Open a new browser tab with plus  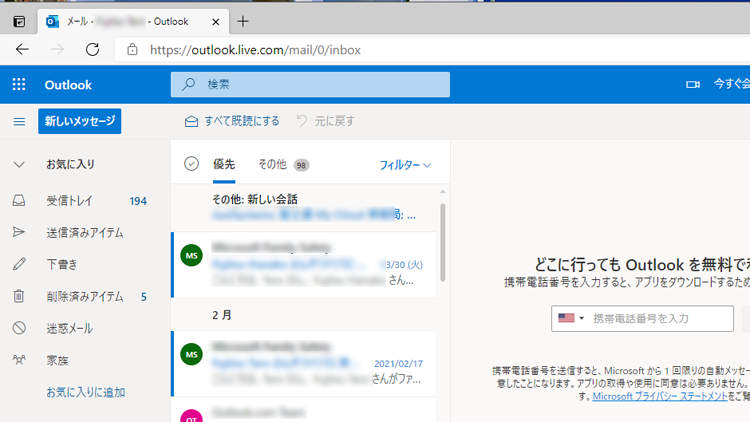(243, 21)
